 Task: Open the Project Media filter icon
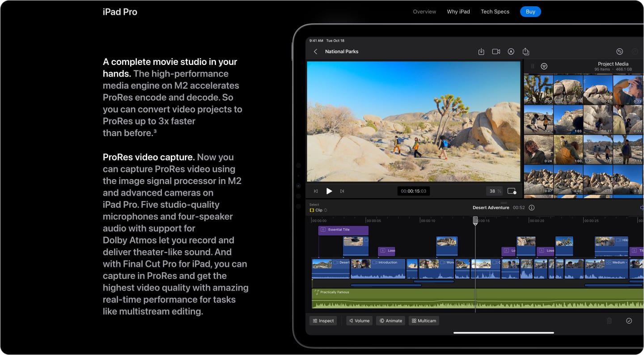point(544,66)
